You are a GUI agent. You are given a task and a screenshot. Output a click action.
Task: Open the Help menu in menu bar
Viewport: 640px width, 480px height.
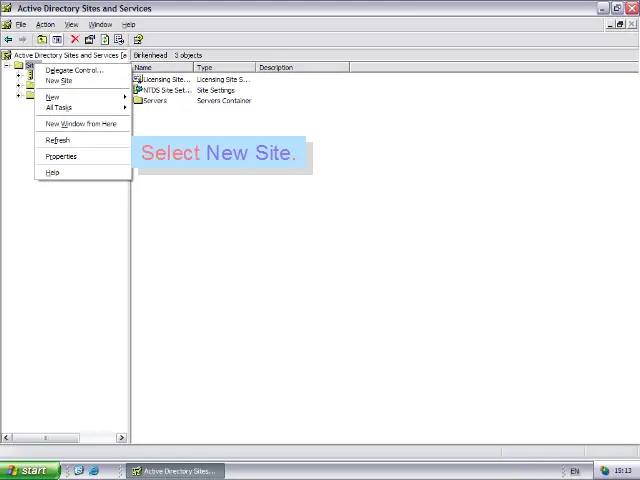point(129,24)
